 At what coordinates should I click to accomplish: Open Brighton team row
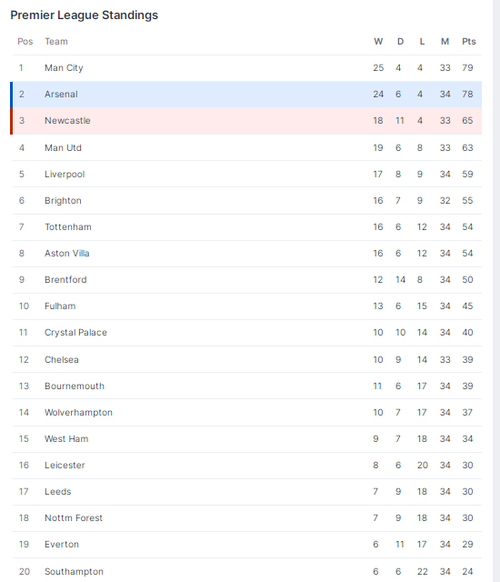point(247,200)
